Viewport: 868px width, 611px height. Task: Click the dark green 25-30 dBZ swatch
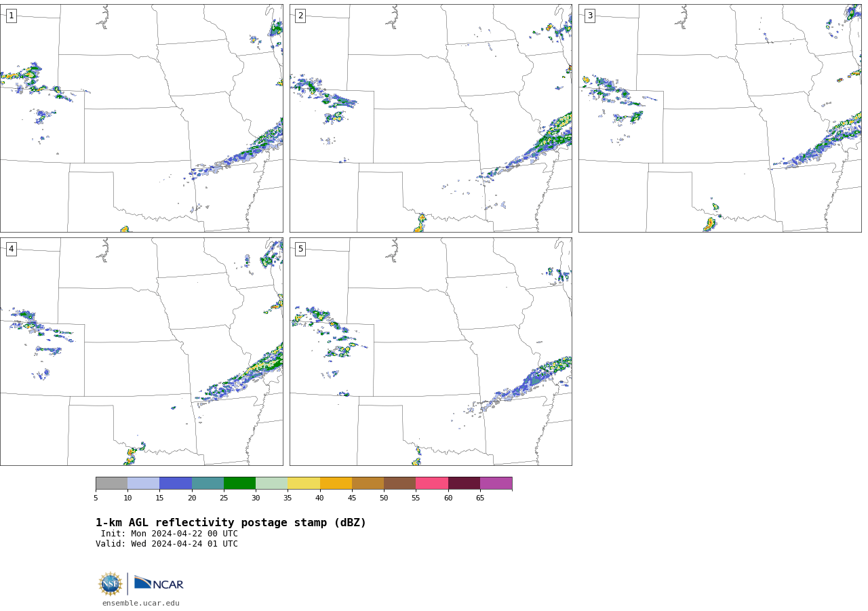pyautogui.click(x=239, y=484)
